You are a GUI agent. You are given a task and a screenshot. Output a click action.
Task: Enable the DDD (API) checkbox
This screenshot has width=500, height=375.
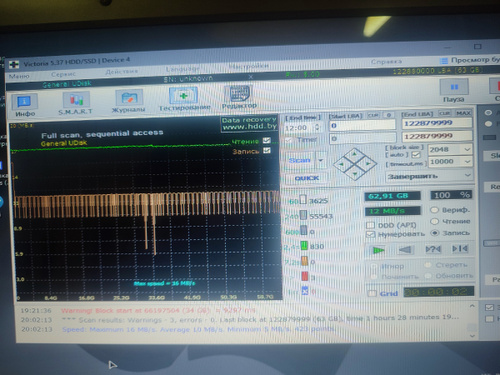[370, 225]
